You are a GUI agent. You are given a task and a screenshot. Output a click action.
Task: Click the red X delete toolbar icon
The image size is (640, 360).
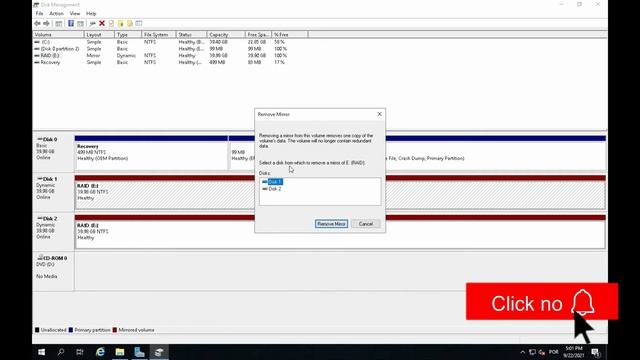pyautogui.click(x=102, y=24)
